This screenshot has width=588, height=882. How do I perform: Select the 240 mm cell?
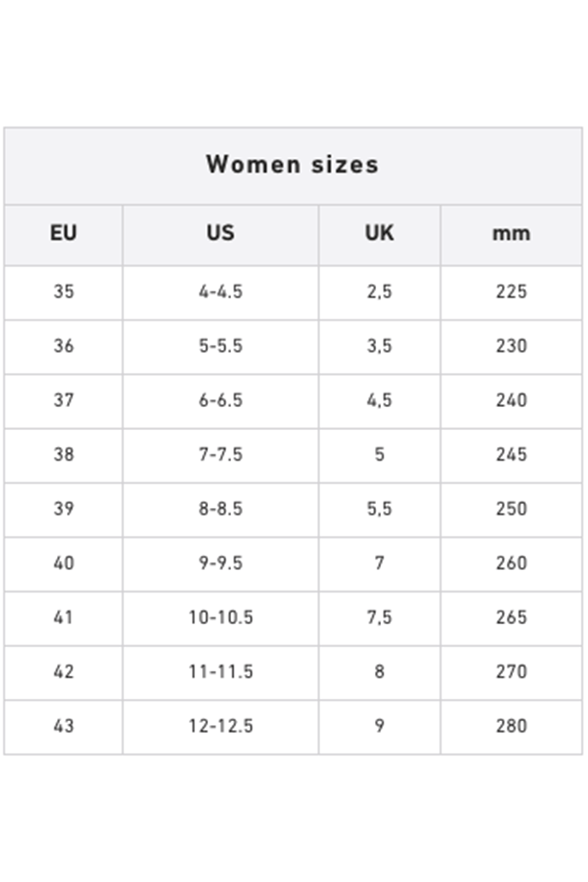[x=511, y=401]
